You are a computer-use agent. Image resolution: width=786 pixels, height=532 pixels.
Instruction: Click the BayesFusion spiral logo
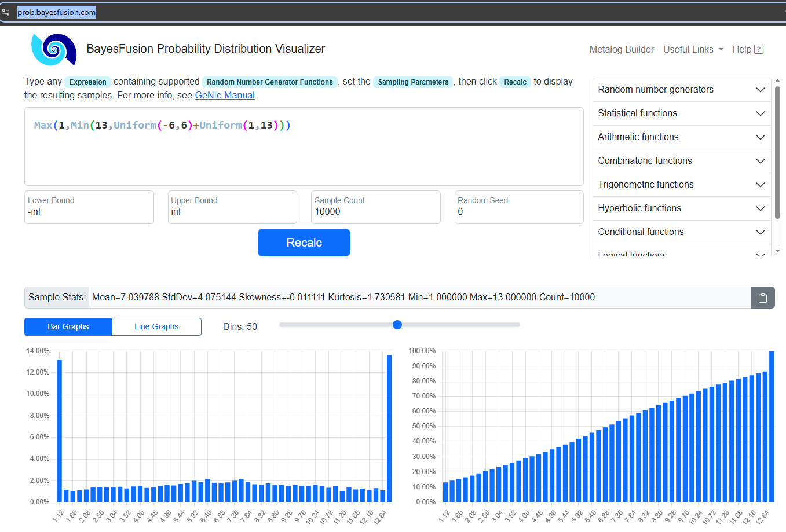(x=53, y=49)
